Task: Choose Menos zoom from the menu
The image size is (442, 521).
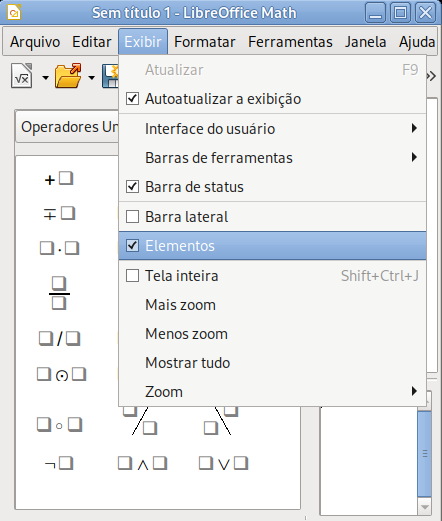Action: tap(272, 334)
